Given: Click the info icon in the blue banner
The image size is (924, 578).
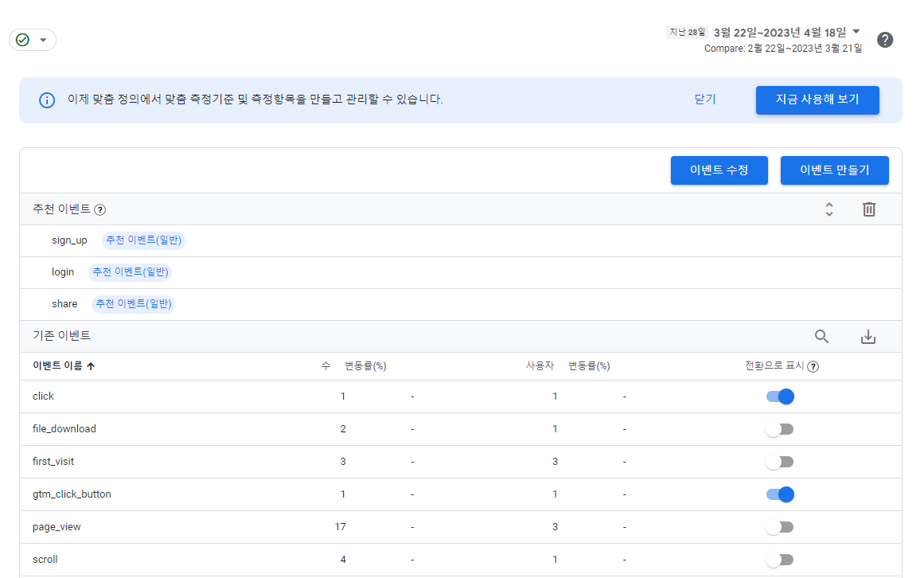Looking at the screenshot, I should [47, 100].
